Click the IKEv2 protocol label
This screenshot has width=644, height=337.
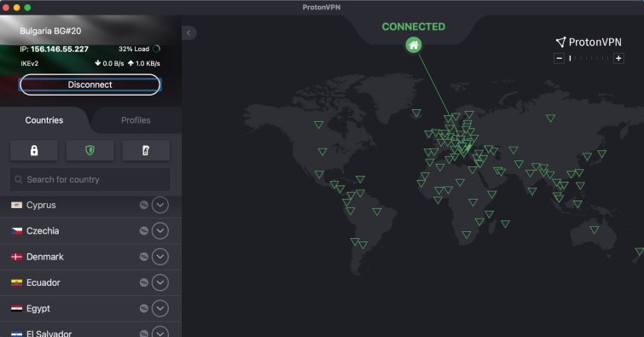[30, 63]
